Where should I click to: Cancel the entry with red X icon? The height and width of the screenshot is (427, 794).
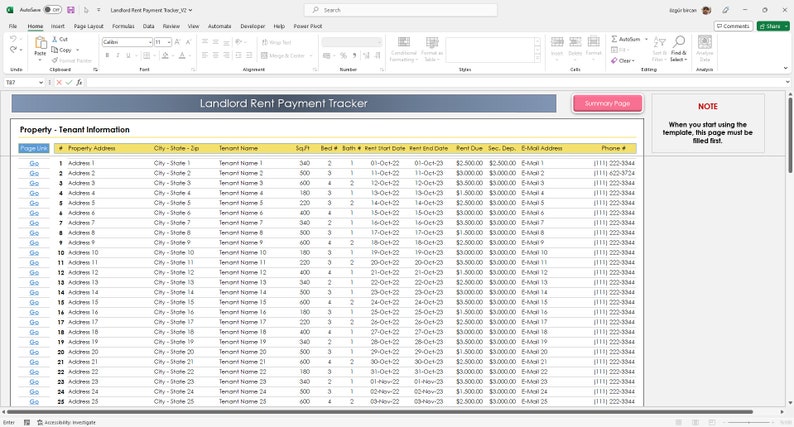(x=59, y=82)
